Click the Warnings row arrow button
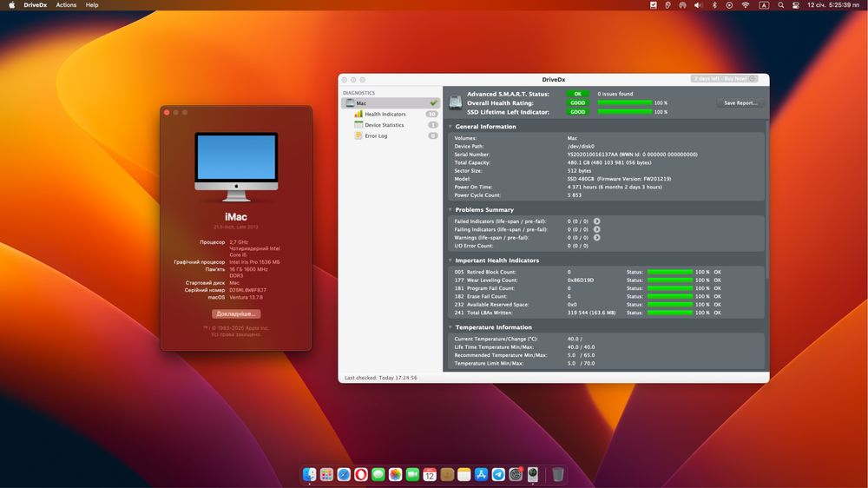This screenshot has height=488, width=868. (597, 238)
